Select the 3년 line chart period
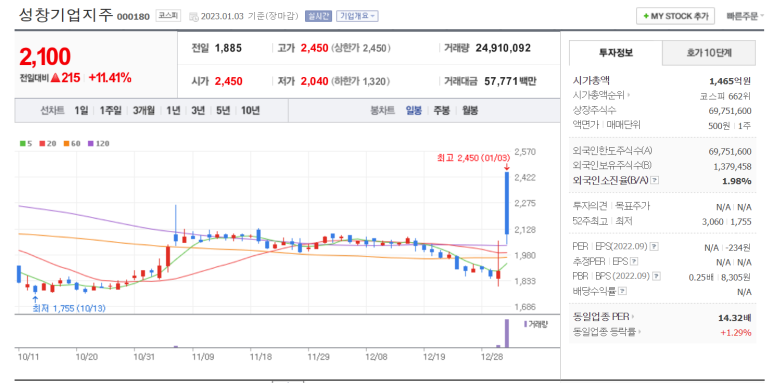 pyautogui.click(x=198, y=110)
